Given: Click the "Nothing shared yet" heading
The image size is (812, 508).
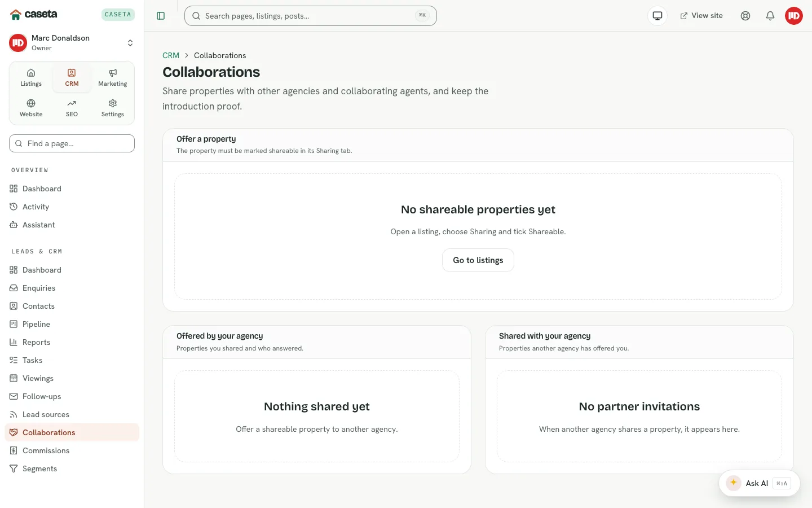Looking at the screenshot, I should tap(317, 406).
